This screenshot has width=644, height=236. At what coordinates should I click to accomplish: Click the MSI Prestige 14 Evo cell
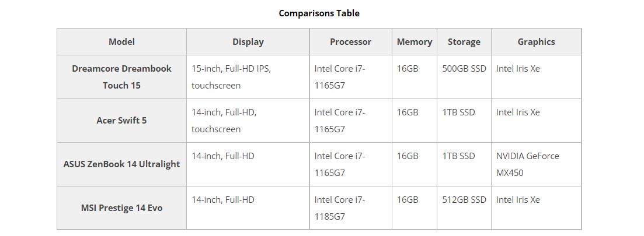(121, 208)
